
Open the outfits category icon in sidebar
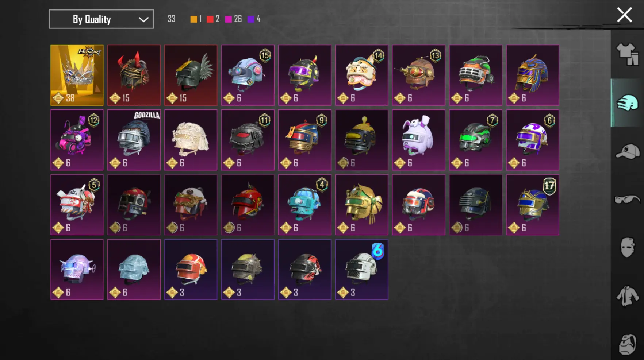(627, 54)
